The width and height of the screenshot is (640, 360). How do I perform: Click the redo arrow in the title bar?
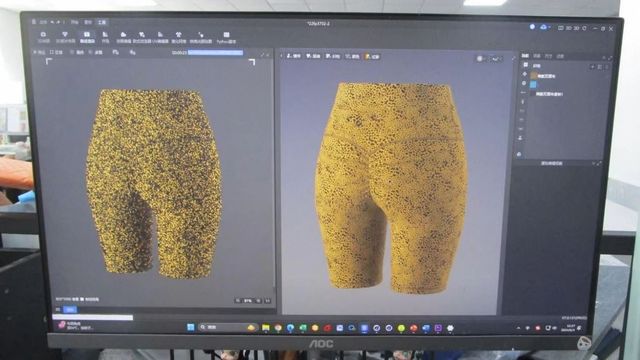(58, 22)
